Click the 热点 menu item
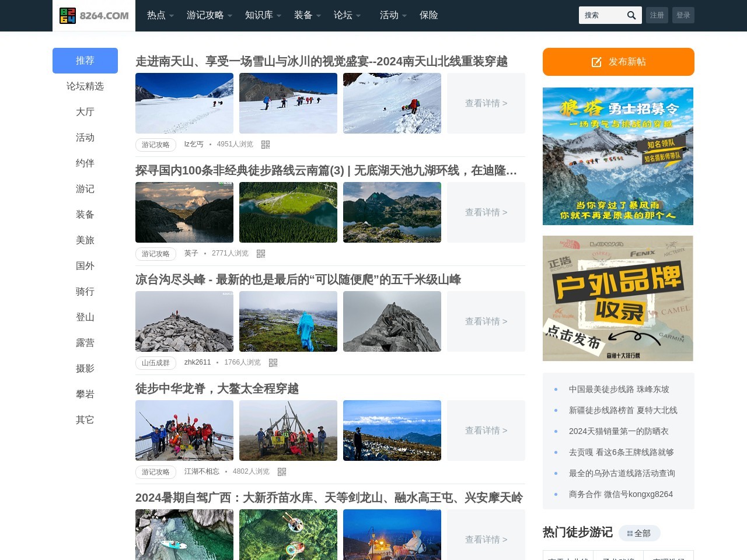This screenshot has width=747, height=560. 155,15
